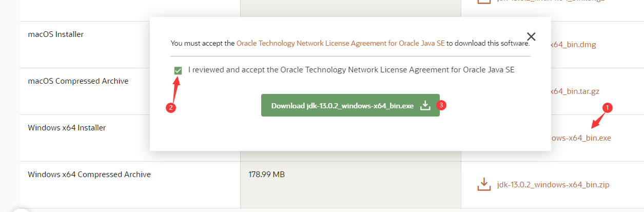Viewport: 644px width, 212px height.
Task: Click red annotation marker number 3
Action: [441, 105]
